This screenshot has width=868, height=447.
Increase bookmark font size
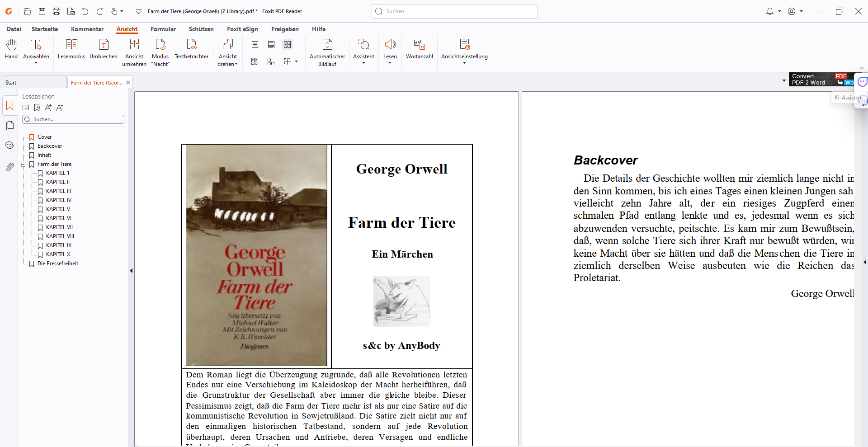[48, 108]
